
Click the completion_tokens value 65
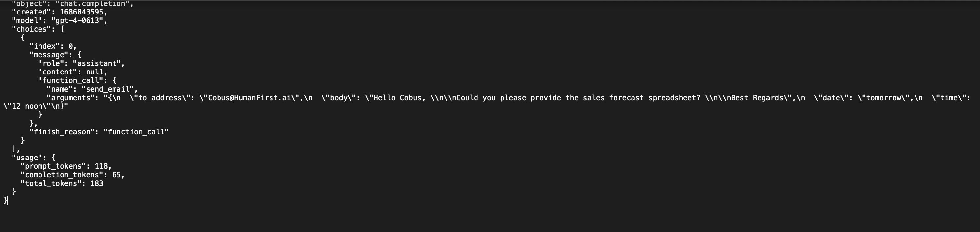(116, 175)
